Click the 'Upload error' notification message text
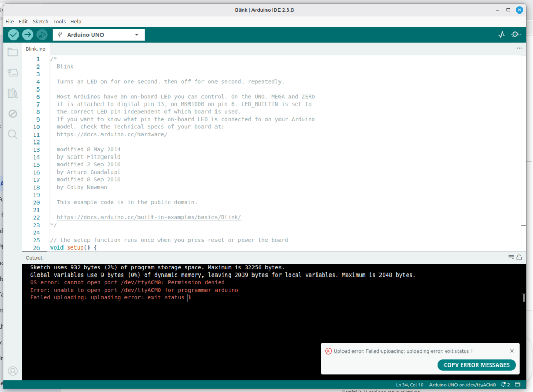Image resolution: width=533 pixels, height=392 pixels. coord(403,351)
